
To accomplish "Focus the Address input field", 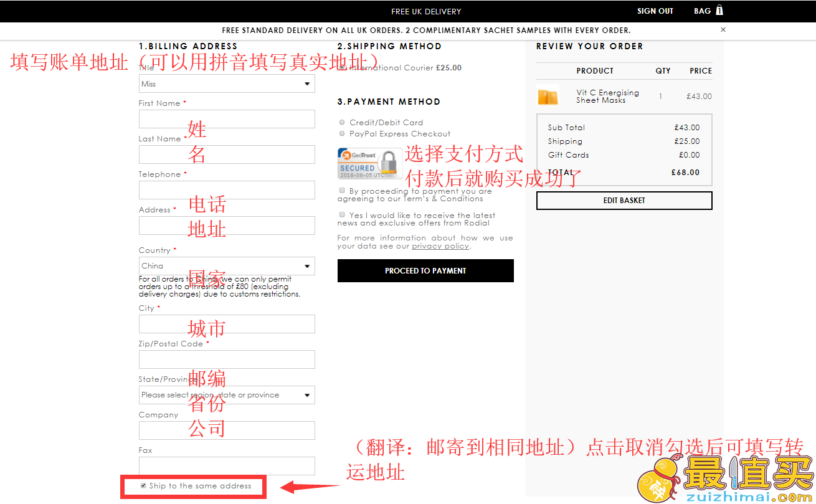I will (x=227, y=226).
